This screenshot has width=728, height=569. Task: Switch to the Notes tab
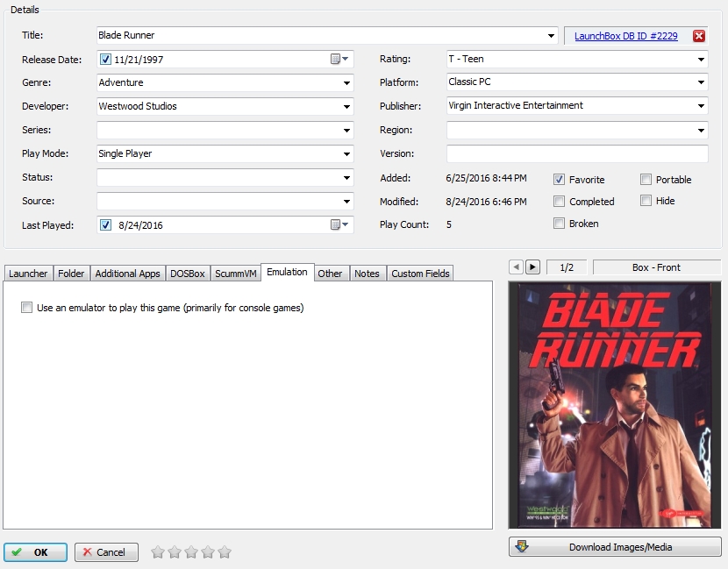(x=368, y=274)
